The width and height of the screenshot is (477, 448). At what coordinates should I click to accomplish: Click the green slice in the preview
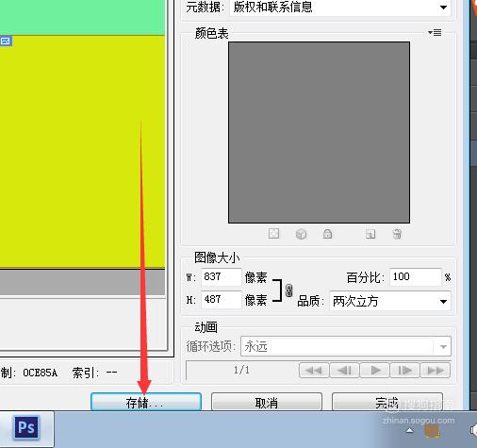click(x=82, y=17)
